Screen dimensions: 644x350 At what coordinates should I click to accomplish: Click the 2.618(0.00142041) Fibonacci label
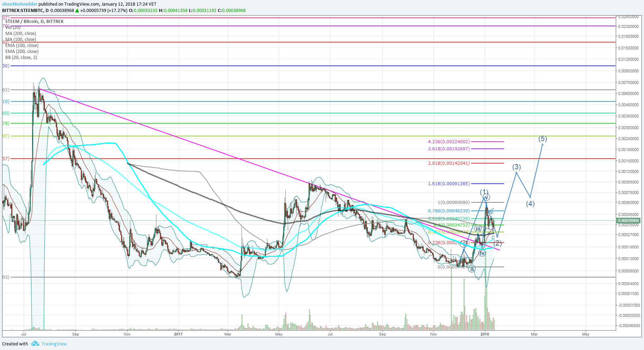point(449,163)
